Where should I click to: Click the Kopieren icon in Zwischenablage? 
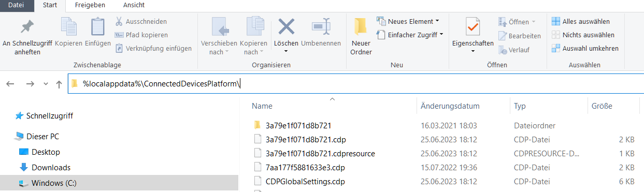coord(68,27)
